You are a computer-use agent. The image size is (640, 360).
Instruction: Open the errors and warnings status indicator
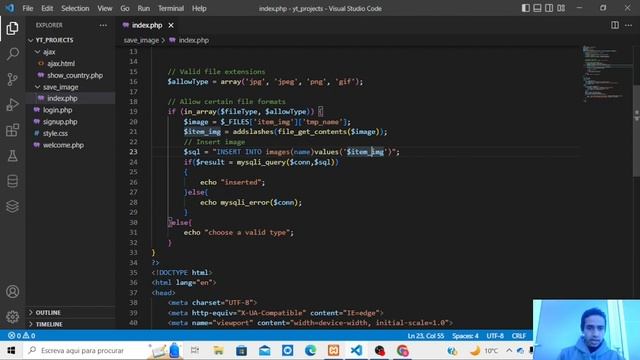(x=21, y=336)
